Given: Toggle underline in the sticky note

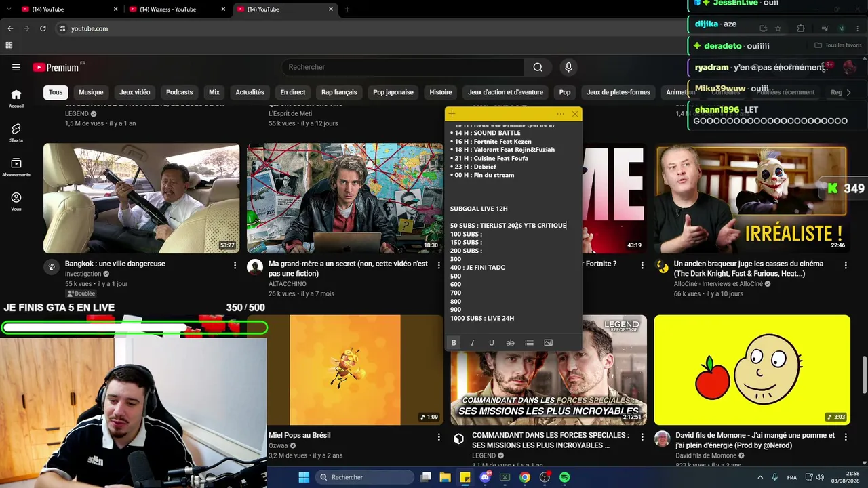Looking at the screenshot, I should pyautogui.click(x=492, y=342).
